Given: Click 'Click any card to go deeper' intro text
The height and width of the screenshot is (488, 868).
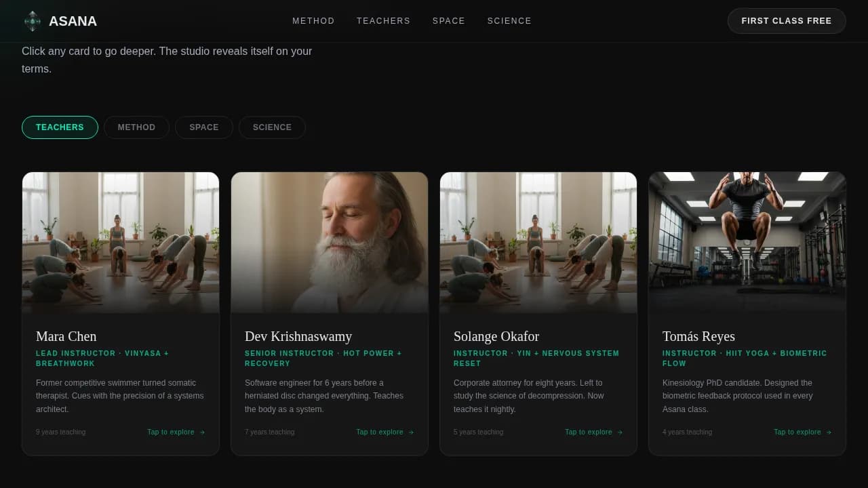Looking at the screenshot, I should point(167,60).
